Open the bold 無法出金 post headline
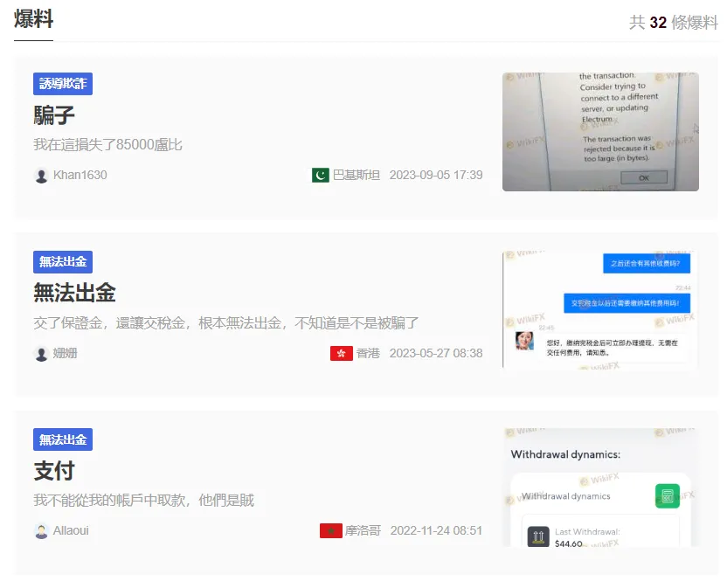 [x=74, y=293]
